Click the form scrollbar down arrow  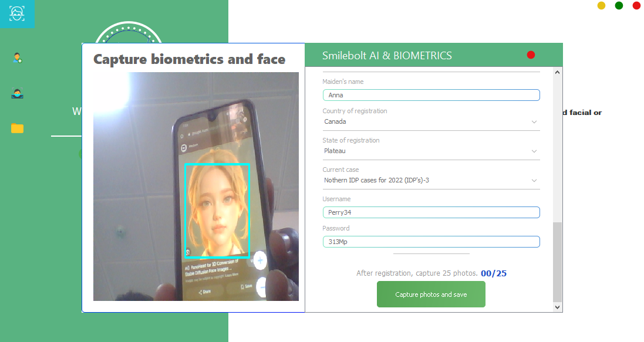(x=557, y=307)
